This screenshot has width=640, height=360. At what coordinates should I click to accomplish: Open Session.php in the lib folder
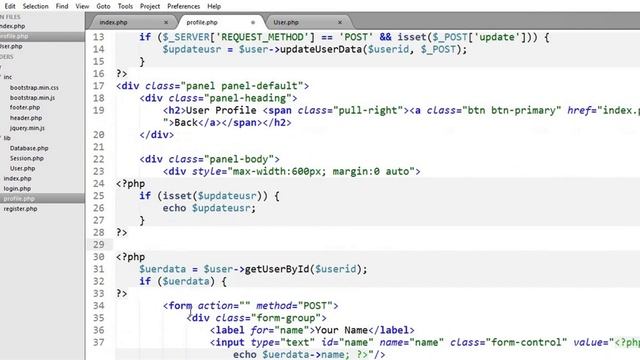pyautogui.click(x=27, y=158)
